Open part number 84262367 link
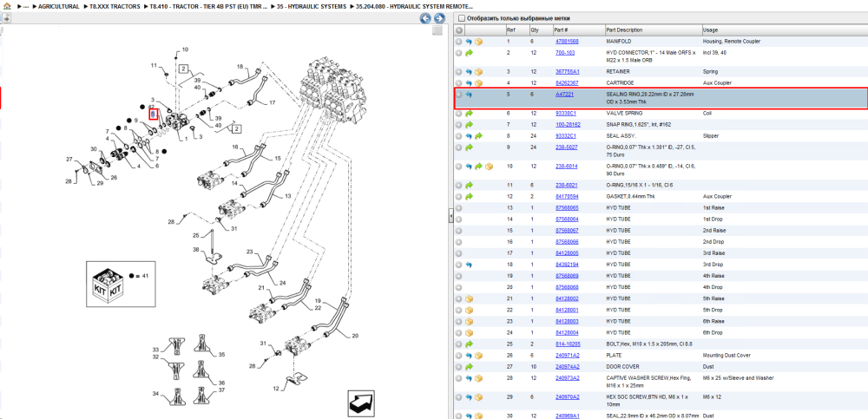 pos(567,83)
